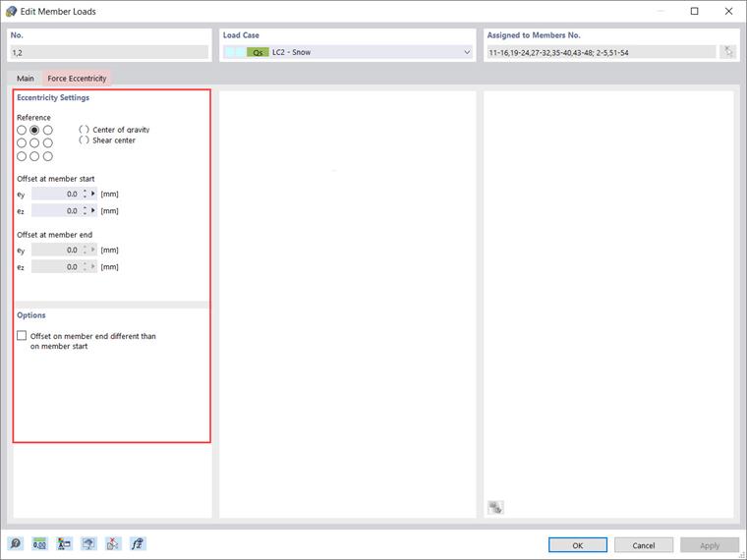Open the units and decimal places icon
Screen dimensions: 747x560
click(x=39, y=543)
